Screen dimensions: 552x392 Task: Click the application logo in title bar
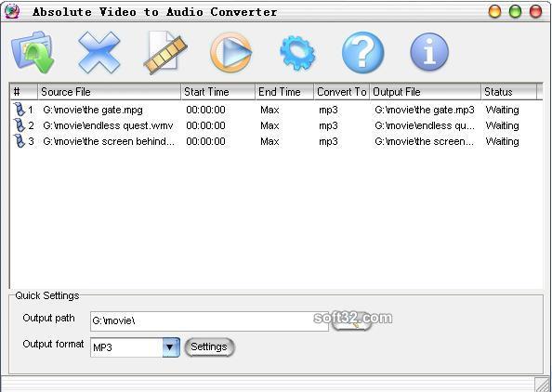tap(12, 11)
